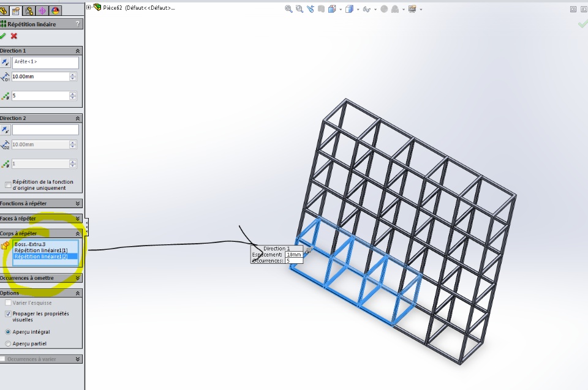Open Apply Scene dropdown arrow

[404, 9]
